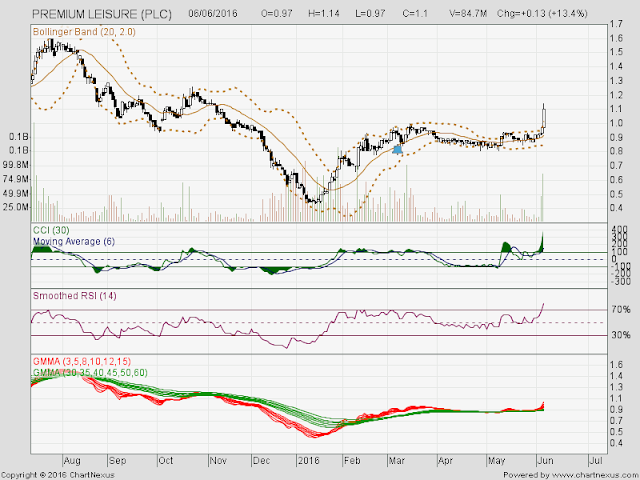Click the Copyright © 2016 ChartNexus text
Image resolution: width=640 pixels, height=480 pixels.
pos(58,475)
